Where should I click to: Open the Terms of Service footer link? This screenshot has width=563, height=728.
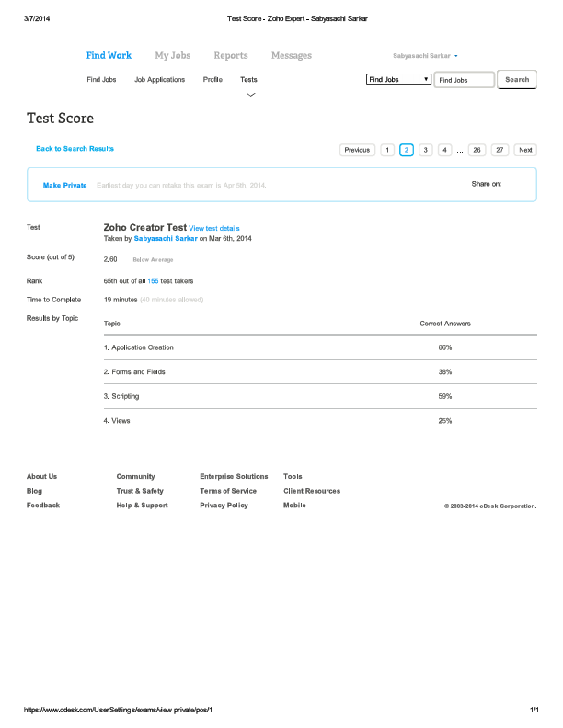228,491
